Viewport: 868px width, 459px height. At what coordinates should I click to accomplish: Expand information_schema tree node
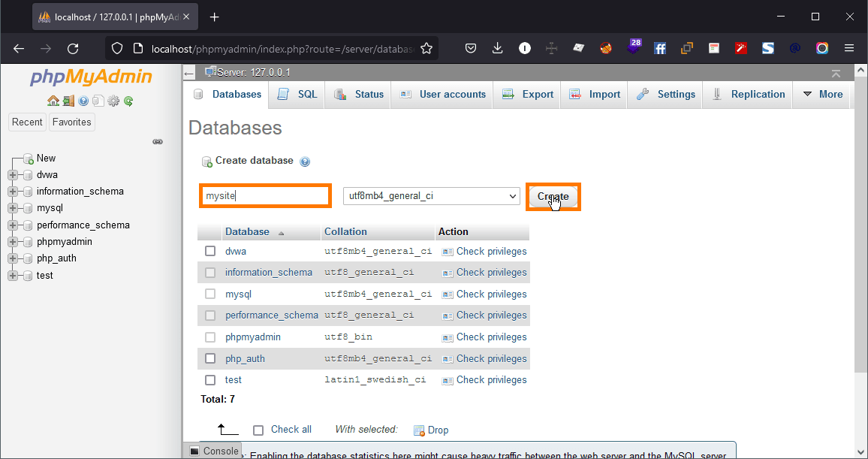click(12, 192)
